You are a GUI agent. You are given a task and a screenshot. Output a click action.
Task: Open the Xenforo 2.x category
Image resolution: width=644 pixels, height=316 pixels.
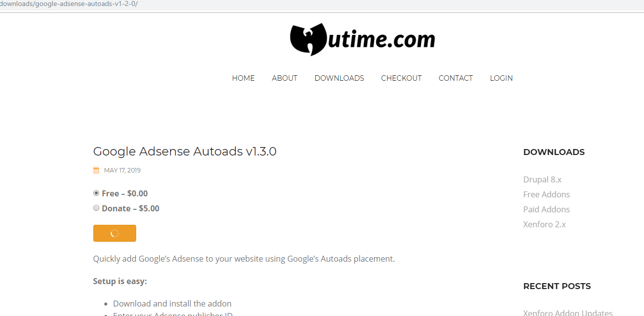[544, 224]
